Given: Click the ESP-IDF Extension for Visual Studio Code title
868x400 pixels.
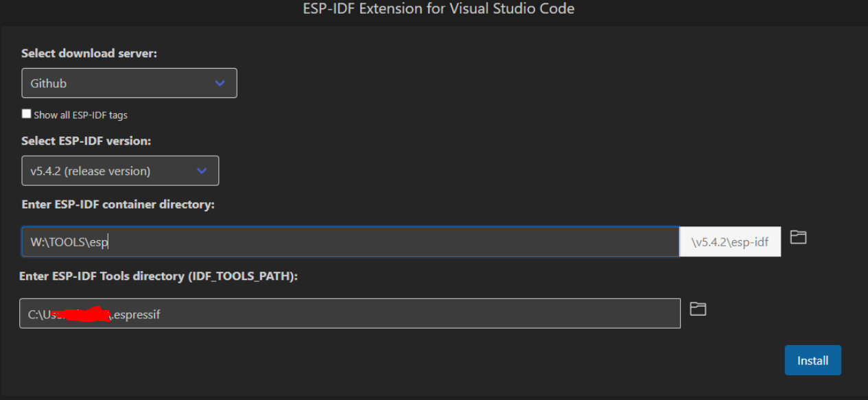Looking at the screenshot, I should point(438,9).
